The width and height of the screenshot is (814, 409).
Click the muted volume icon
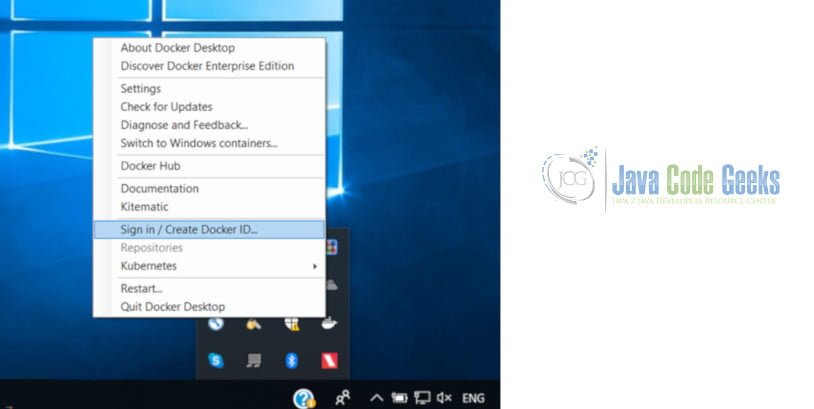(x=444, y=398)
